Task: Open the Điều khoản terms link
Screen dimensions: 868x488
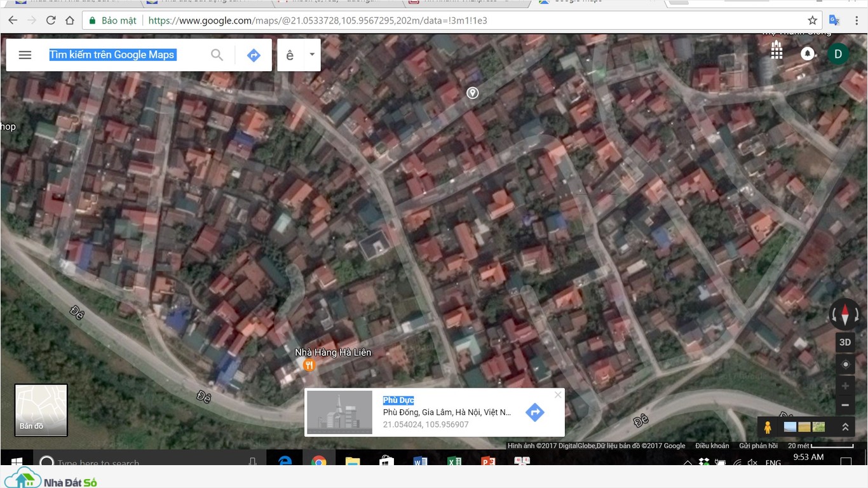Action: 712,445
